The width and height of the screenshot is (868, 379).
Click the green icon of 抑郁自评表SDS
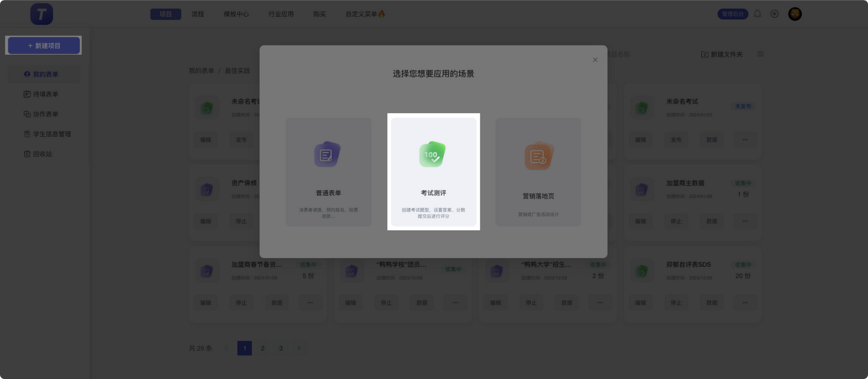tap(641, 271)
